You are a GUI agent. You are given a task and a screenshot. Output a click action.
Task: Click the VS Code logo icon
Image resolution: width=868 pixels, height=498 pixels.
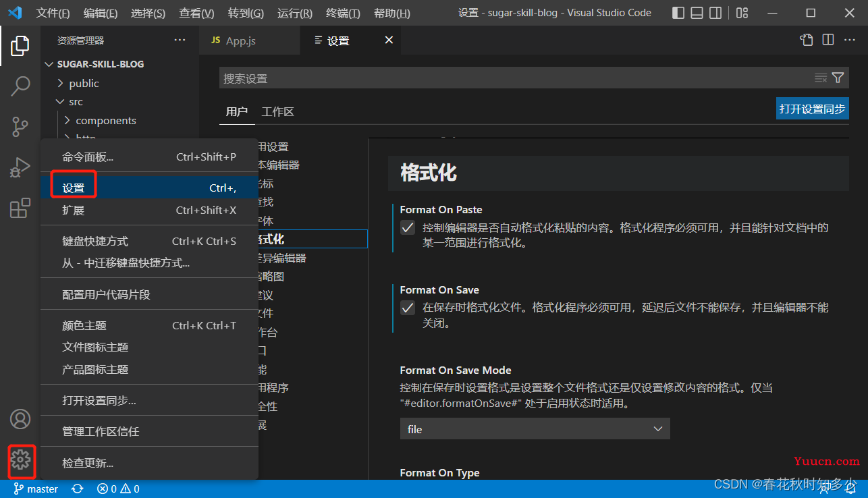15,13
